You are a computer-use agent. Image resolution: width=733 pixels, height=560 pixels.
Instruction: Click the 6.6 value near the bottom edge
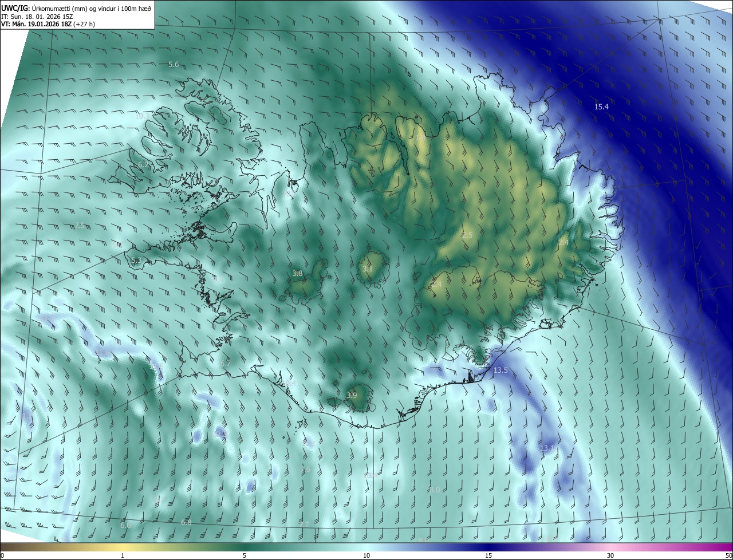pyautogui.click(x=125, y=525)
